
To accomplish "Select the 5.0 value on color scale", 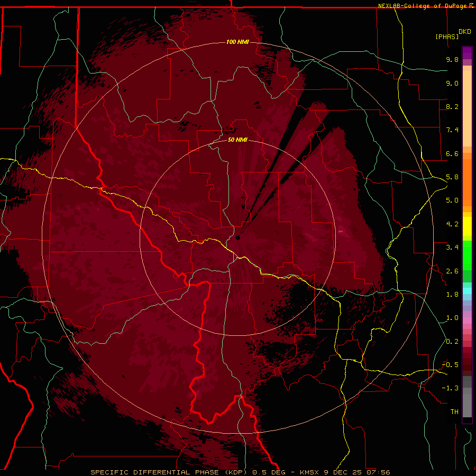I will pos(452,200).
